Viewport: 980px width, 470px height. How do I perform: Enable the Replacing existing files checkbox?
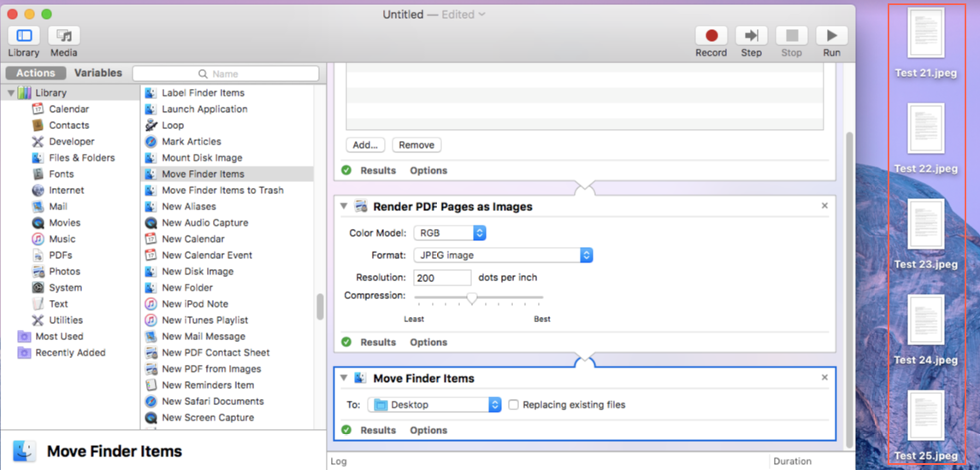pos(514,404)
